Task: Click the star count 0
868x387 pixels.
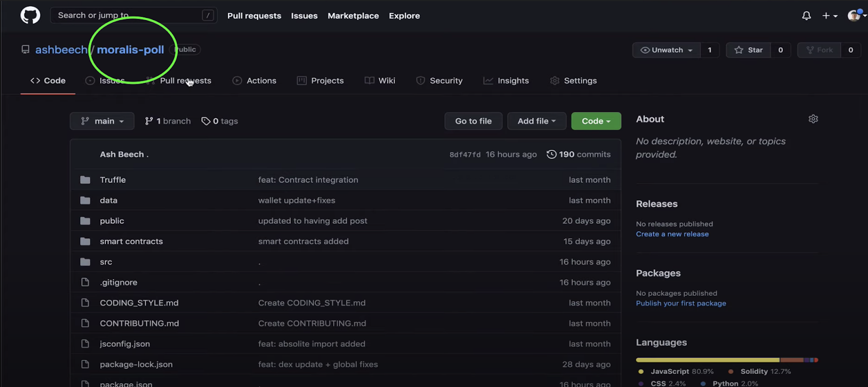Action: pyautogui.click(x=781, y=50)
